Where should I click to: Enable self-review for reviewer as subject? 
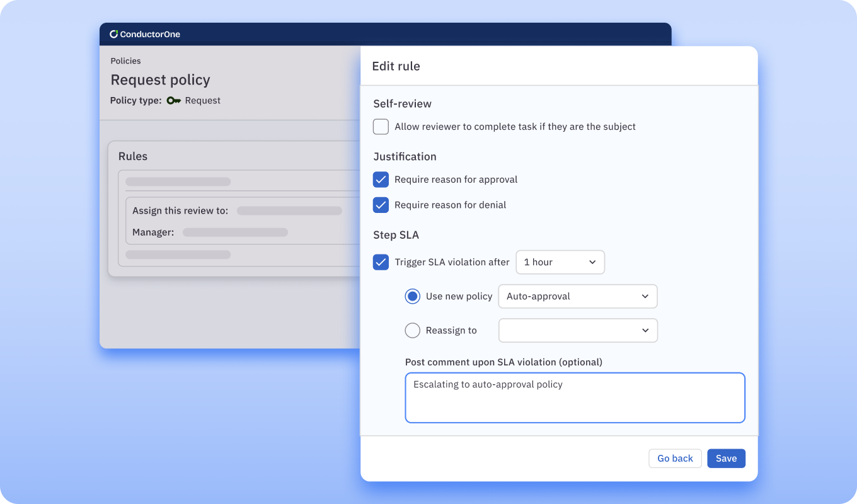pos(381,127)
